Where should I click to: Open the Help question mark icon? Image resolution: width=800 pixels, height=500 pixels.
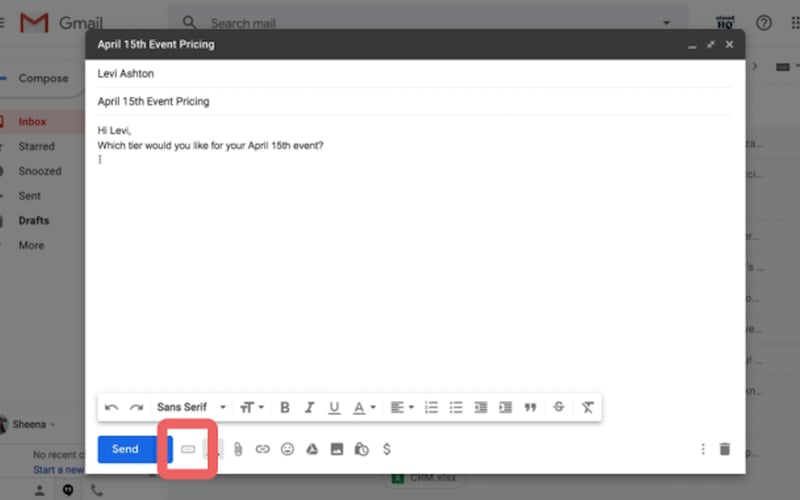point(764,22)
